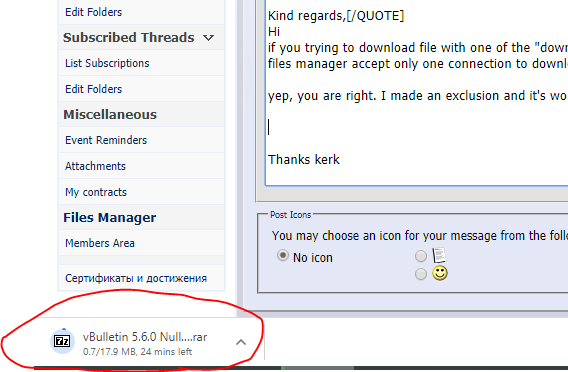Image resolution: width=568 pixels, height=372 pixels.
Task: Open Members Area under Files Manager
Action: pos(100,243)
